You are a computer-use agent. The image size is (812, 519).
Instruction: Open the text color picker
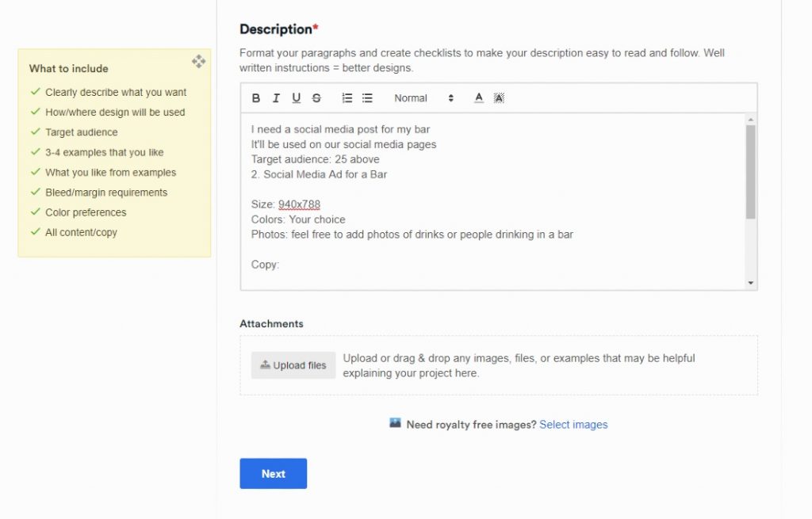point(479,98)
